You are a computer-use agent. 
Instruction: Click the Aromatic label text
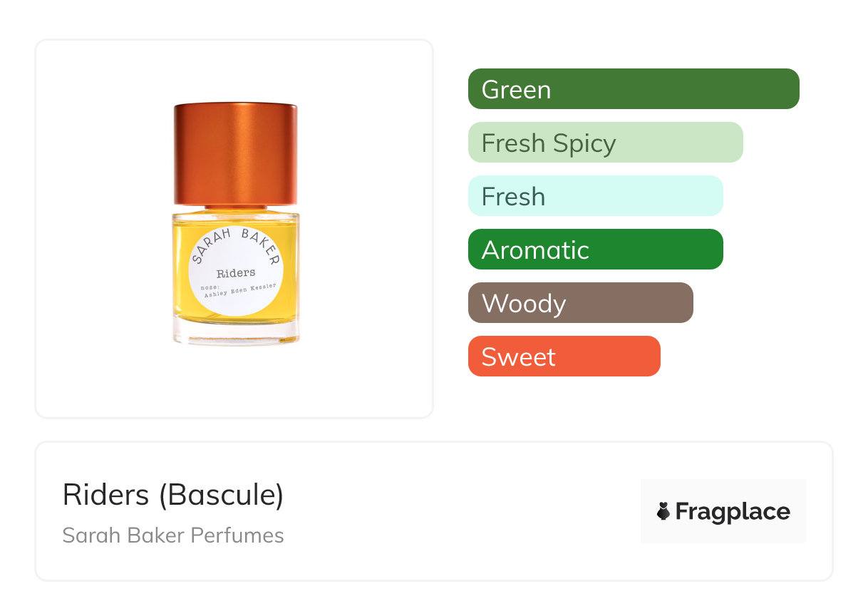tap(535, 250)
